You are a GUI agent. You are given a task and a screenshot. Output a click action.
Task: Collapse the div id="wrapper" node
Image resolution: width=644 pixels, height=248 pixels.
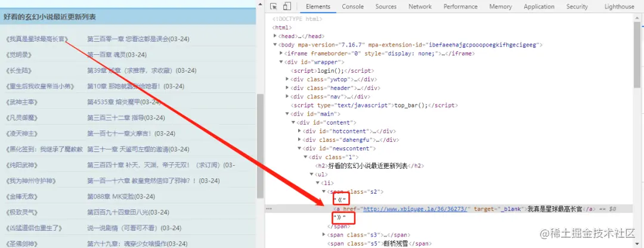[281, 62]
